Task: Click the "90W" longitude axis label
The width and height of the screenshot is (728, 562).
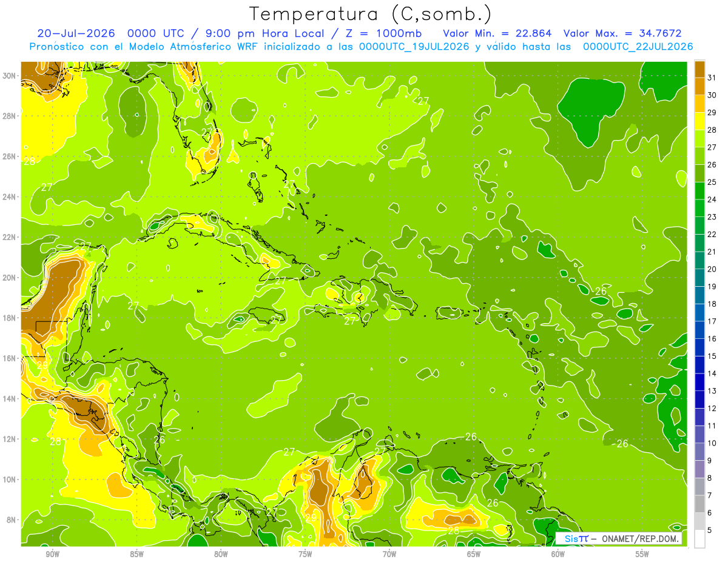Action: 52,554
